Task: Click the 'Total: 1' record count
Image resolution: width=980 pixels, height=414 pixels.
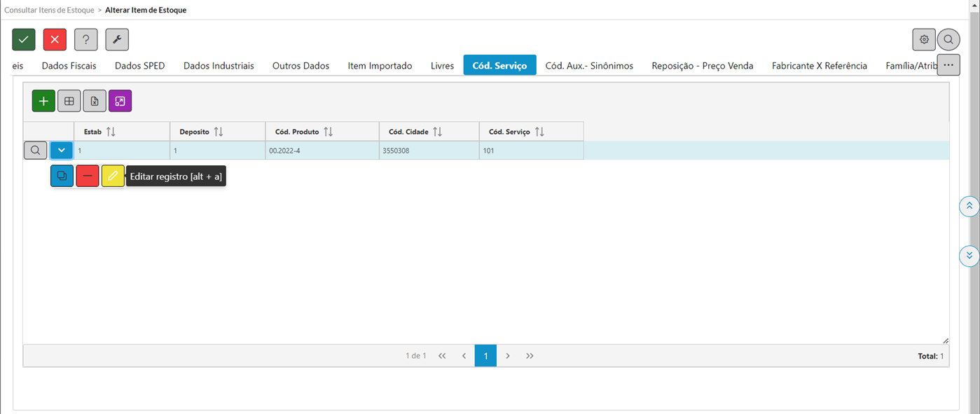Action: (x=930, y=356)
